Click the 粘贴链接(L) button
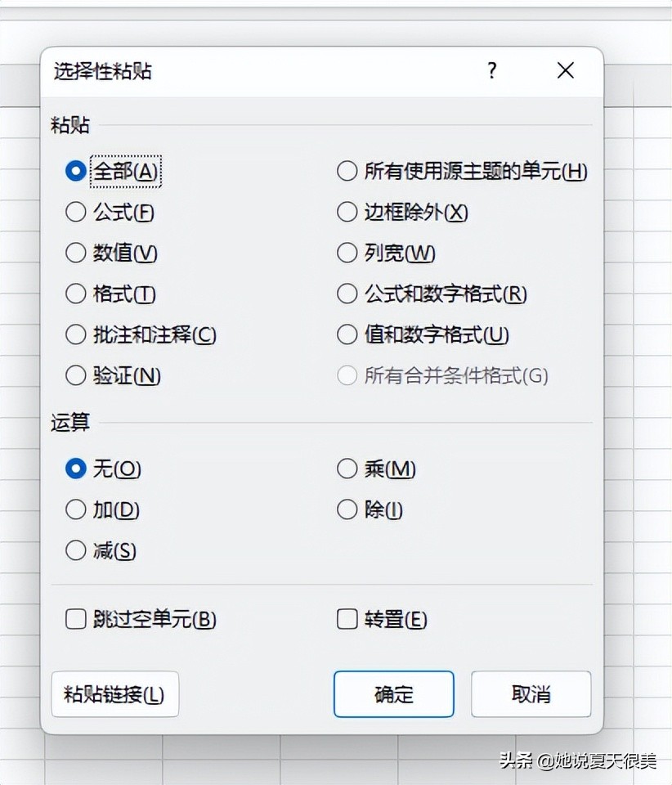The width and height of the screenshot is (672, 785). click(114, 694)
